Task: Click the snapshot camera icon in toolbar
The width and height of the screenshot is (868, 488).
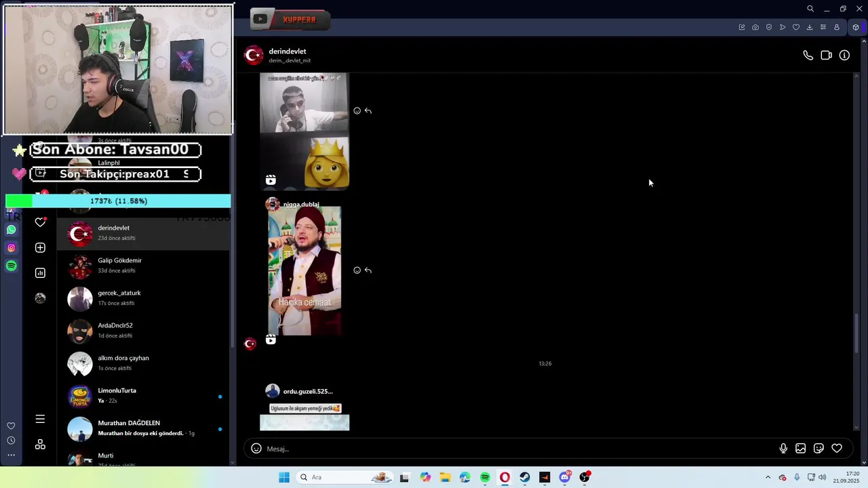Action: point(755,27)
